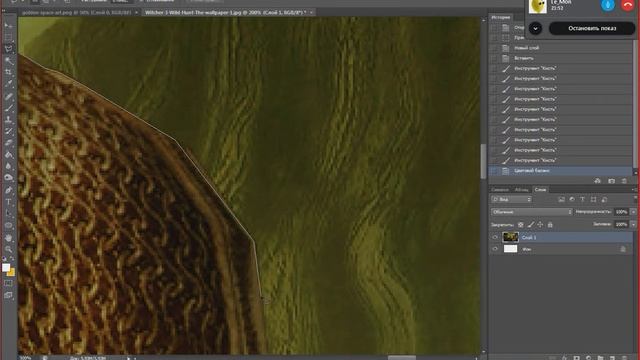Select the Move tool

[x=8, y=25]
